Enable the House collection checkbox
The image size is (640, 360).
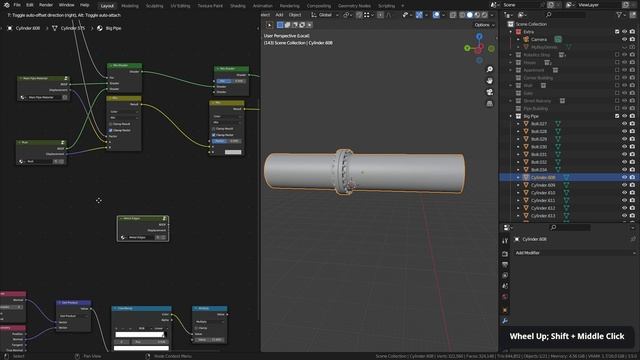[x=617, y=62]
